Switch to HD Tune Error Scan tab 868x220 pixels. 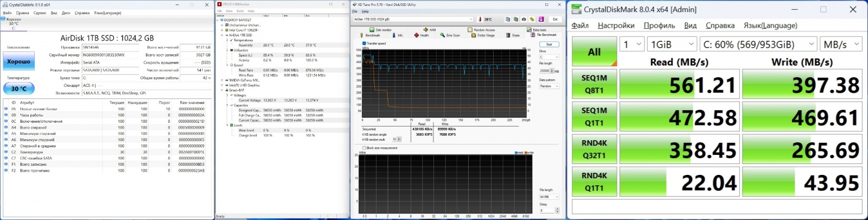pos(450,35)
